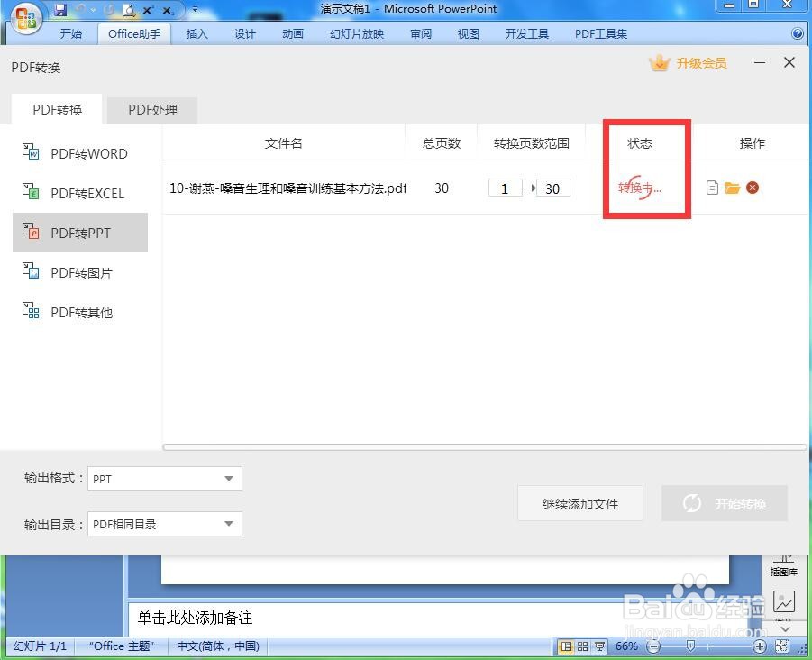Expand the Quick Access toolbar customize arrow
This screenshot has height=660, width=812.
195,10
